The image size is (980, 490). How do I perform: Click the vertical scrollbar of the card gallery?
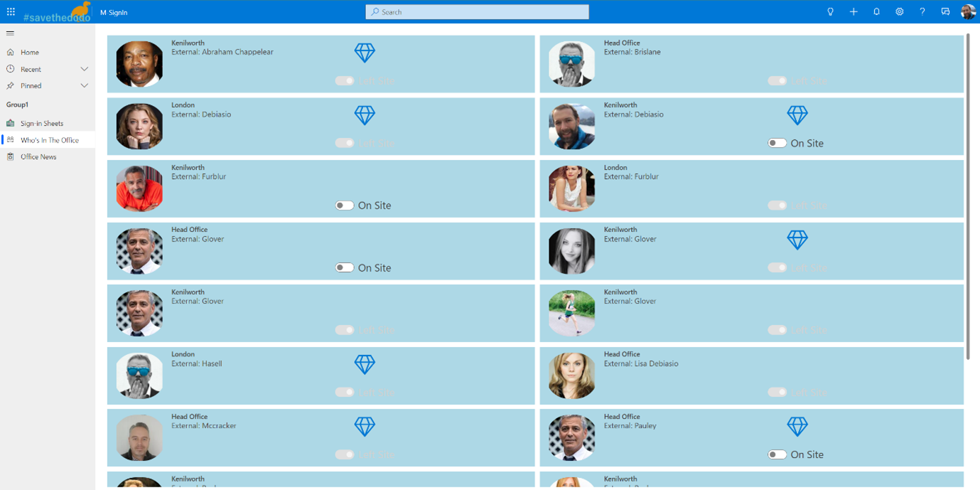(x=968, y=196)
